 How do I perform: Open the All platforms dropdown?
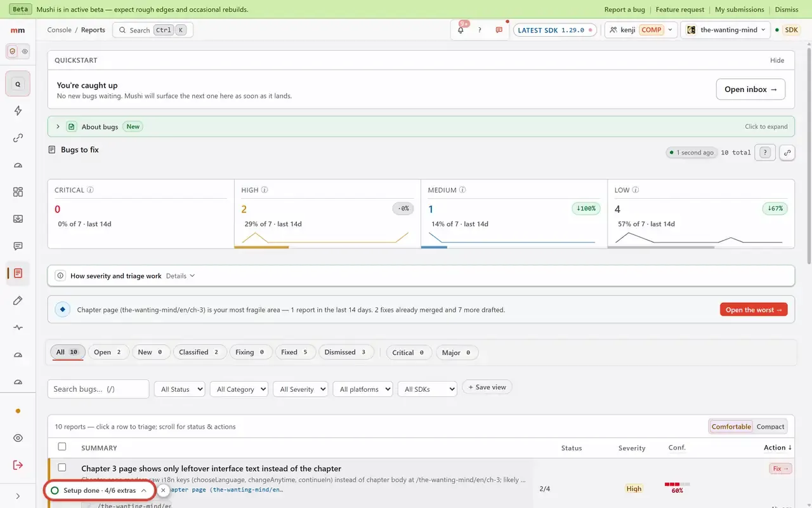coord(363,389)
